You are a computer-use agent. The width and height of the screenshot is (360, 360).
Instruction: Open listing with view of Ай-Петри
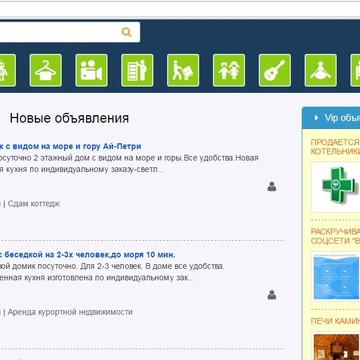pyautogui.click(x=70, y=146)
